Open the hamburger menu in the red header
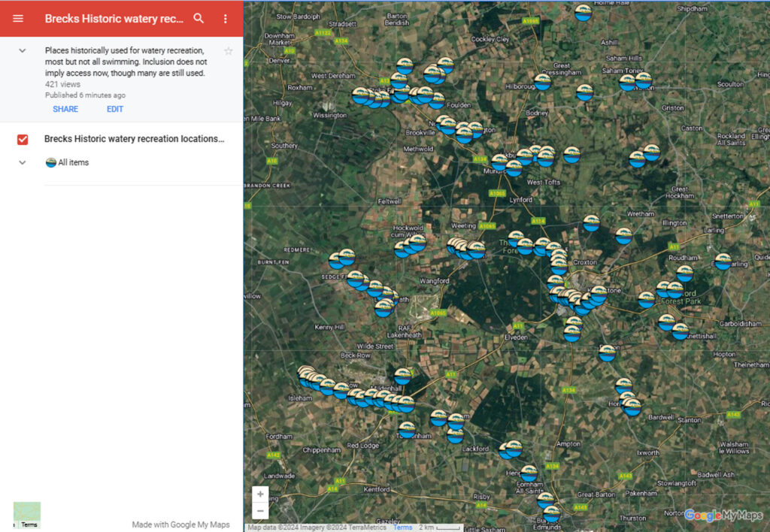The image size is (770, 532). point(18,19)
